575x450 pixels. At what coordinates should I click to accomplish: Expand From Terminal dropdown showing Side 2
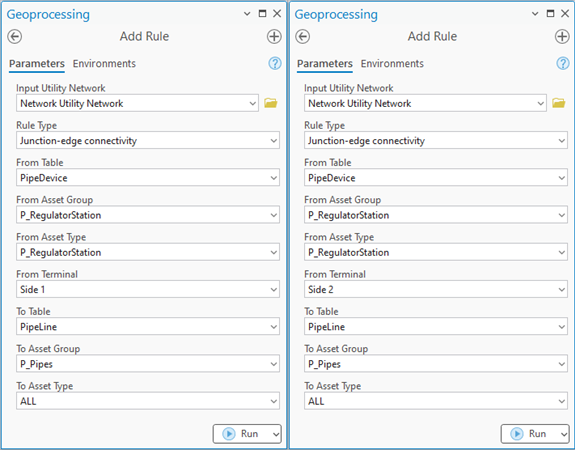click(x=436, y=289)
